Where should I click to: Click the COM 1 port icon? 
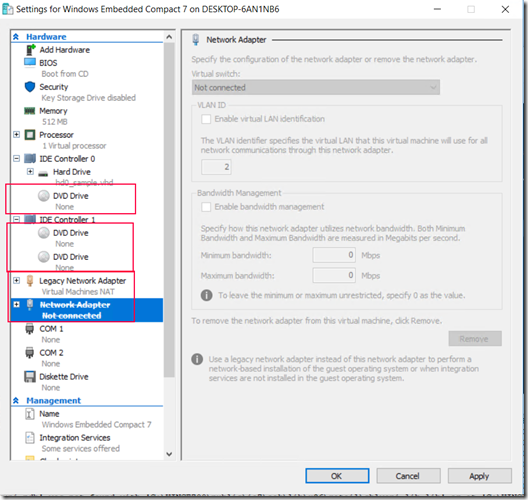point(30,329)
